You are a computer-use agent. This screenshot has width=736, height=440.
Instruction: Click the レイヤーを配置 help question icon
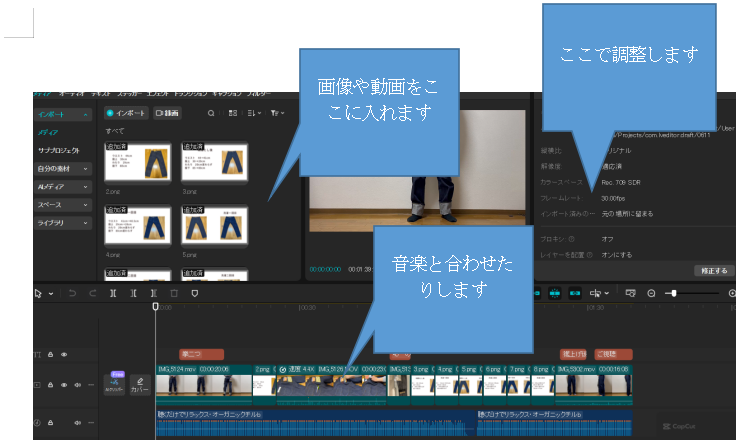click(590, 255)
